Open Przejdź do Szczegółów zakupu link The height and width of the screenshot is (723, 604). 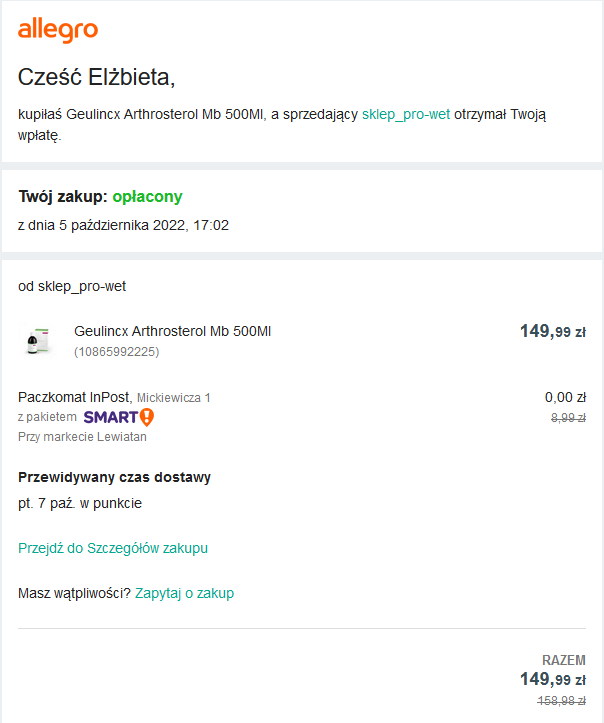(x=113, y=548)
